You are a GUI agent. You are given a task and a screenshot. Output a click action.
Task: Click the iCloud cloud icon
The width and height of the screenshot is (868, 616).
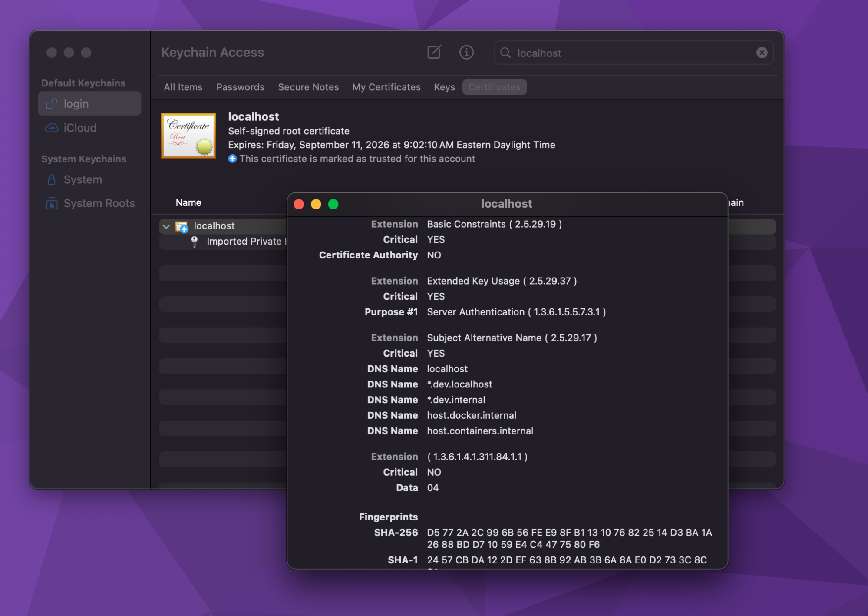tap(52, 128)
